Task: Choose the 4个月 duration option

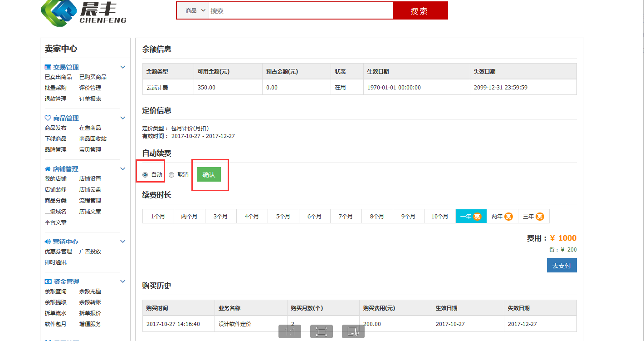Action: (252, 216)
